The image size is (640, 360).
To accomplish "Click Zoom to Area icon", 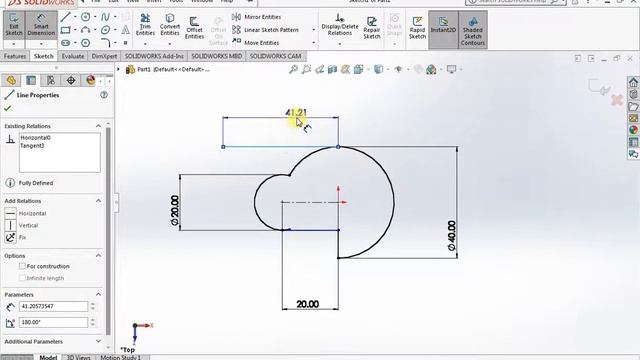I will click(306, 69).
